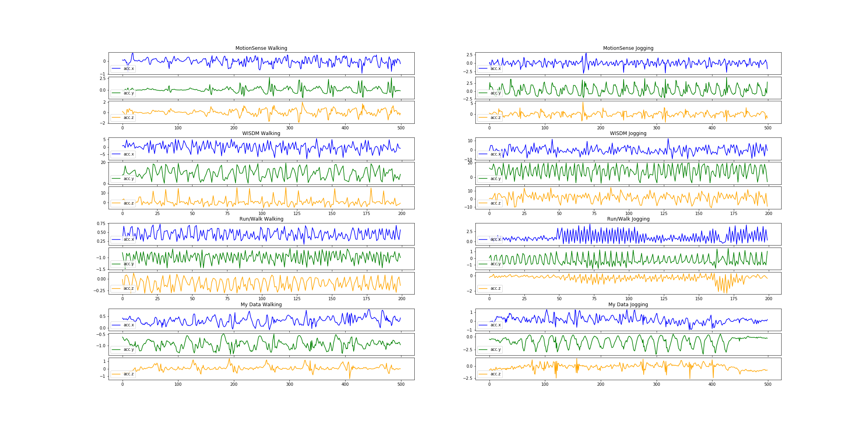Choose acc.z legend in My Data Jogging plot

490,374
